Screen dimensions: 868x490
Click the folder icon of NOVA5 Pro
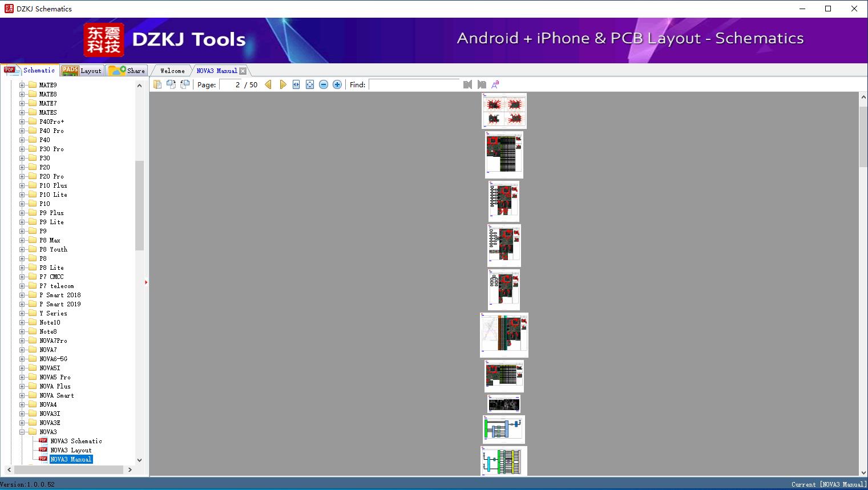[x=33, y=377]
